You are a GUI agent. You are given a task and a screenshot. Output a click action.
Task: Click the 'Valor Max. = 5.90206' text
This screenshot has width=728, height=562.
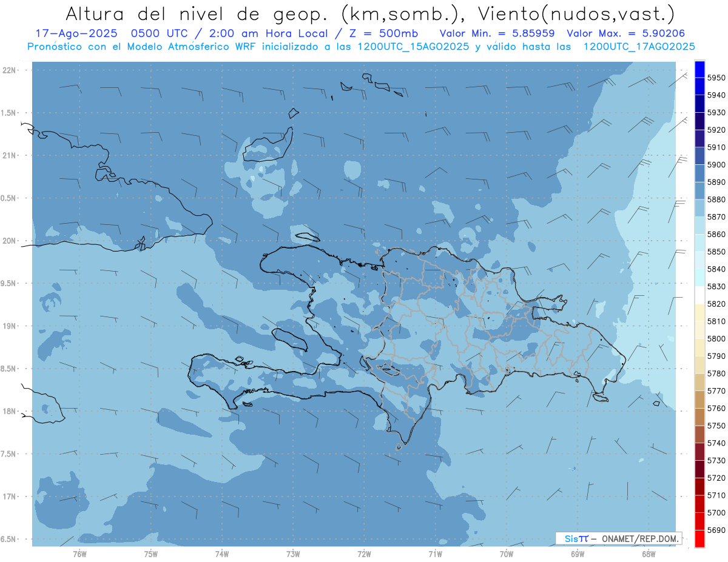pyautogui.click(x=627, y=33)
